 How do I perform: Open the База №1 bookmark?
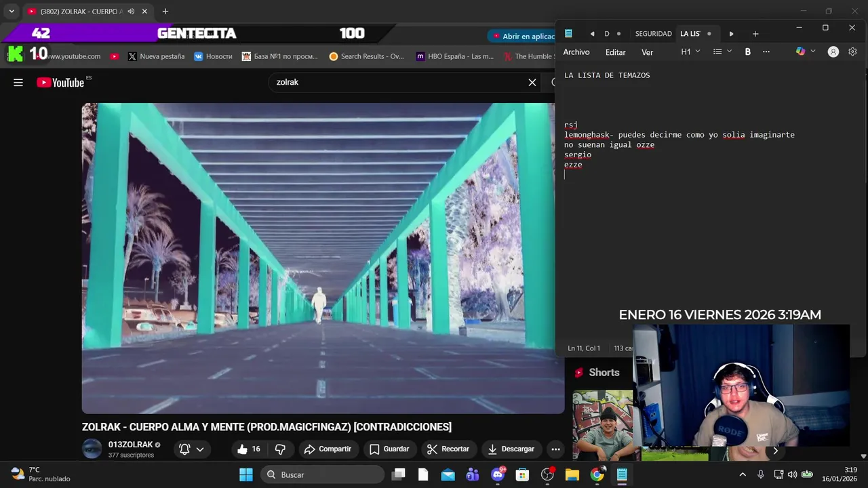coord(280,56)
